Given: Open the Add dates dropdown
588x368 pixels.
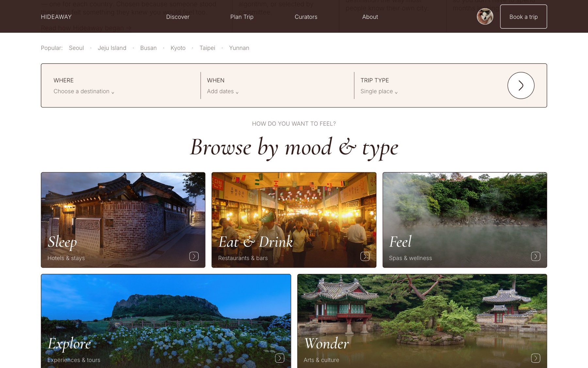Looking at the screenshot, I should coord(223,91).
